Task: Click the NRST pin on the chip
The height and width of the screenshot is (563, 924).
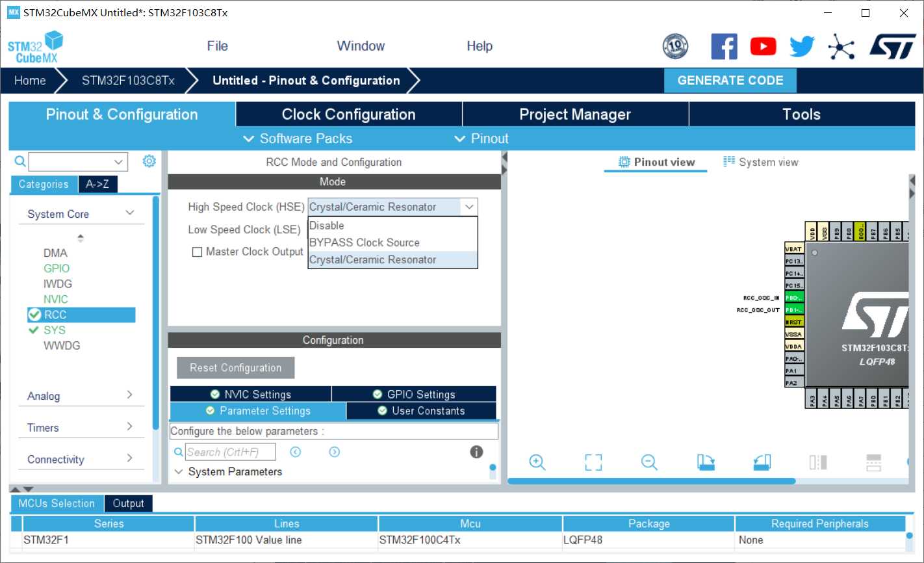Action: 794,322
